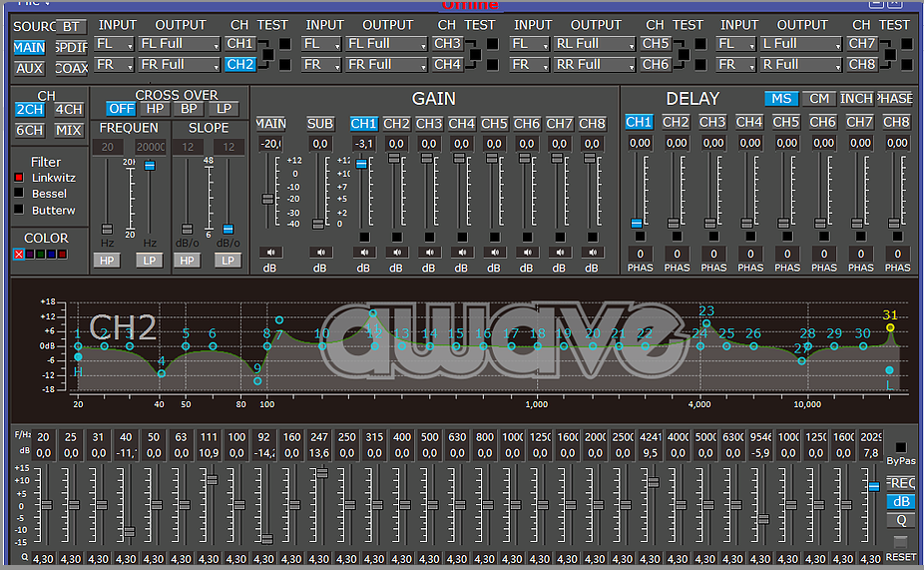924x570 pixels.
Task: Select the Bessel filter type
Action: 19,194
